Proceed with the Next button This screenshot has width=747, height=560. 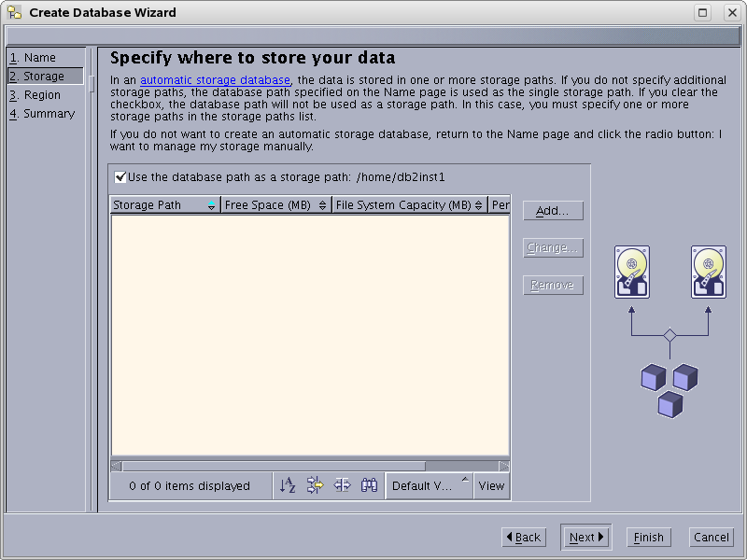pyautogui.click(x=586, y=538)
